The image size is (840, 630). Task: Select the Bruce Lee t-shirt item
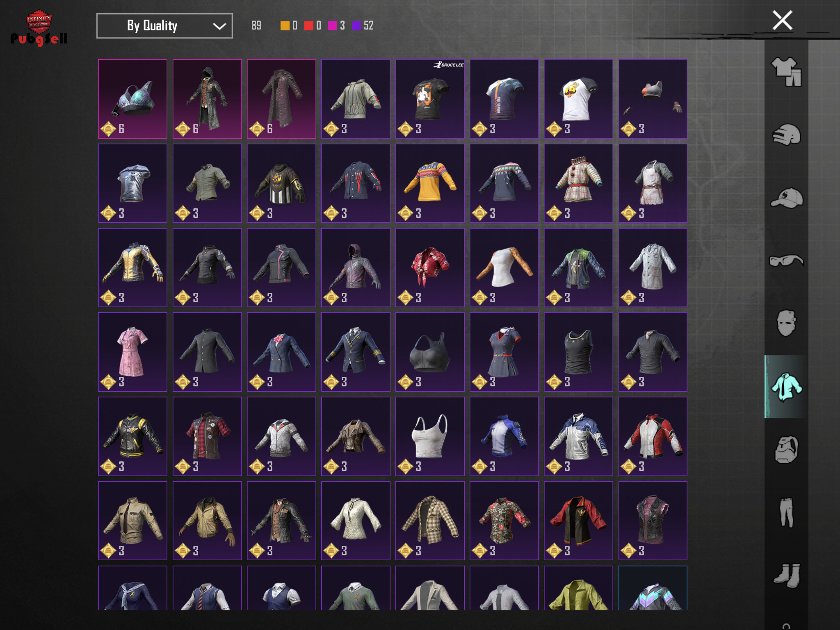tap(429, 98)
